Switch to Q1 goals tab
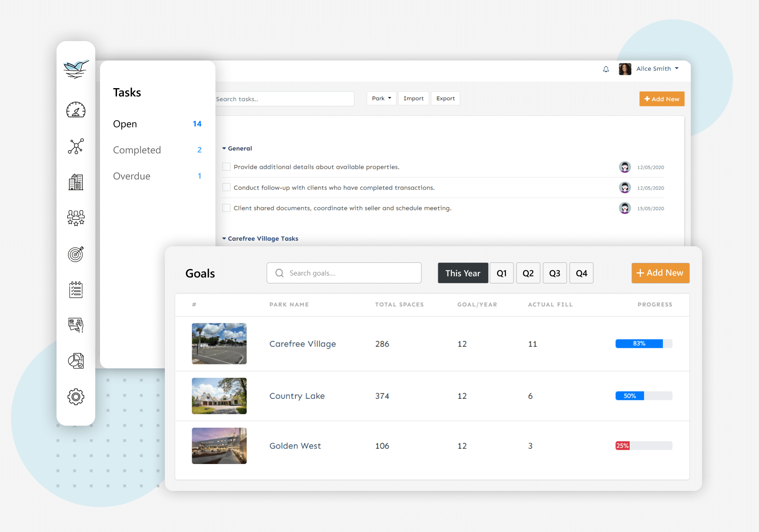The image size is (759, 532). [501, 273]
